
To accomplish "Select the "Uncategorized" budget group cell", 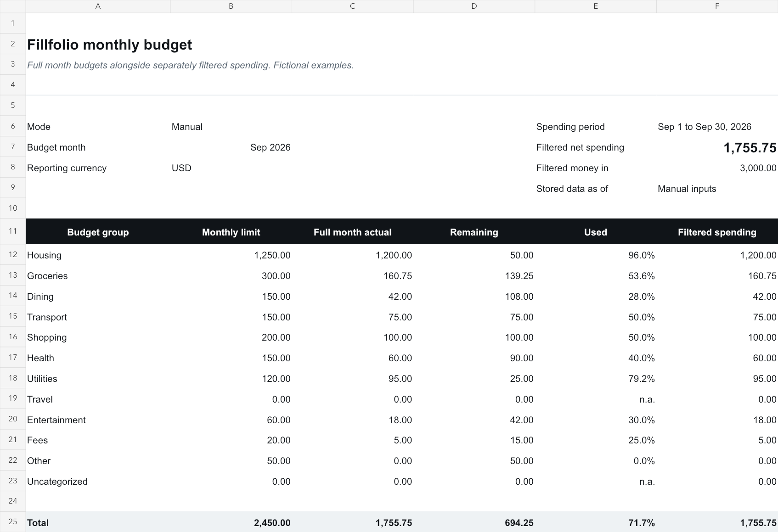I will click(57, 482).
